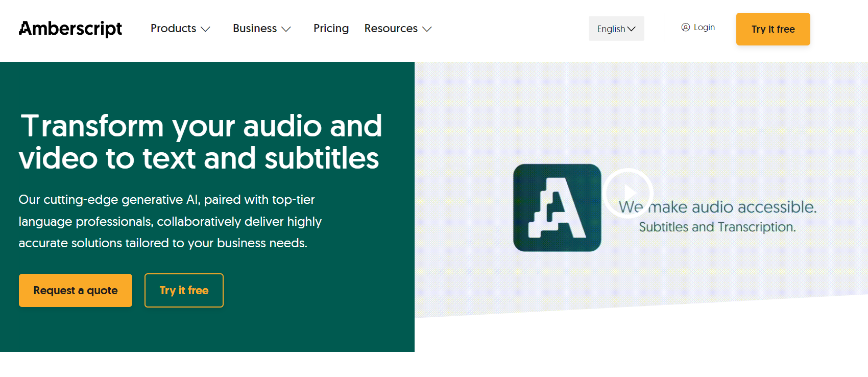Go to the Pricing page

pyautogui.click(x=331, y=29)
